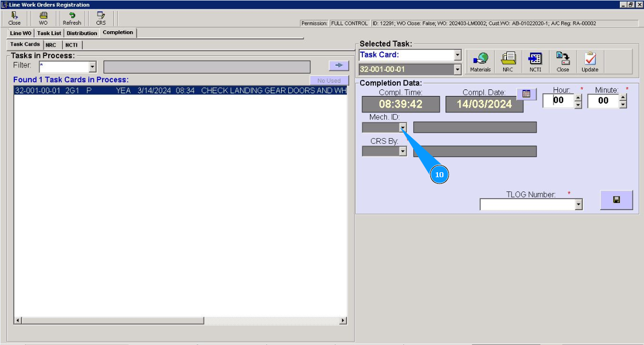
Task: Click the Refresh toolbar icon
Action: click(x=72, y=19)
